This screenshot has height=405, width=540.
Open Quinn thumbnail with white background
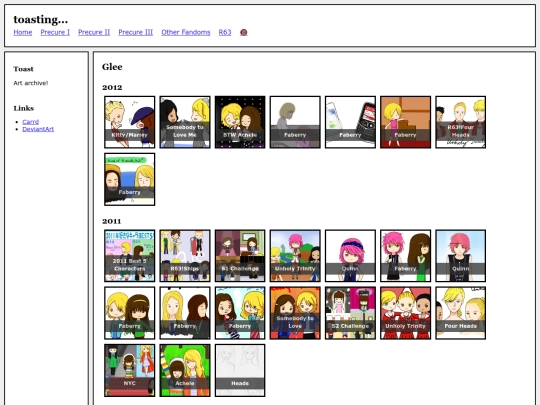[x=350, y=256]
